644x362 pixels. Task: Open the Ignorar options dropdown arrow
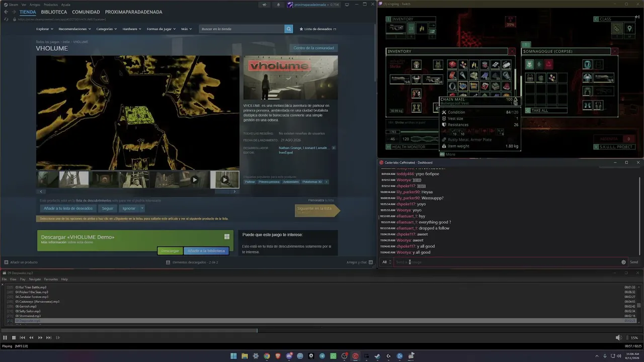pyautogui.click(x=142, y=208)
